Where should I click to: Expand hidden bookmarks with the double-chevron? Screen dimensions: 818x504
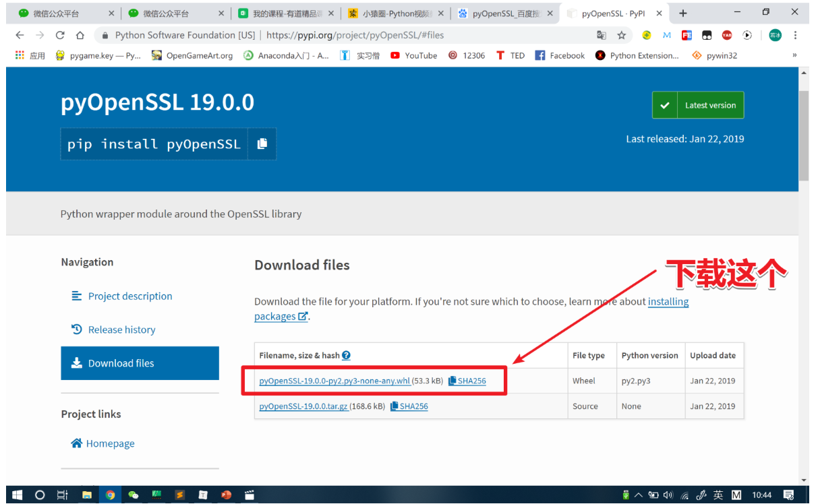click(794, 55)
